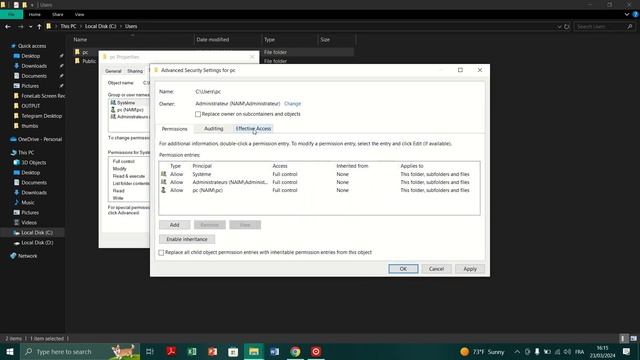Image resolution: width=640 pixels, height=360 pixels.
Task: Select the Public folder in file list
Action: coord(89,61)
